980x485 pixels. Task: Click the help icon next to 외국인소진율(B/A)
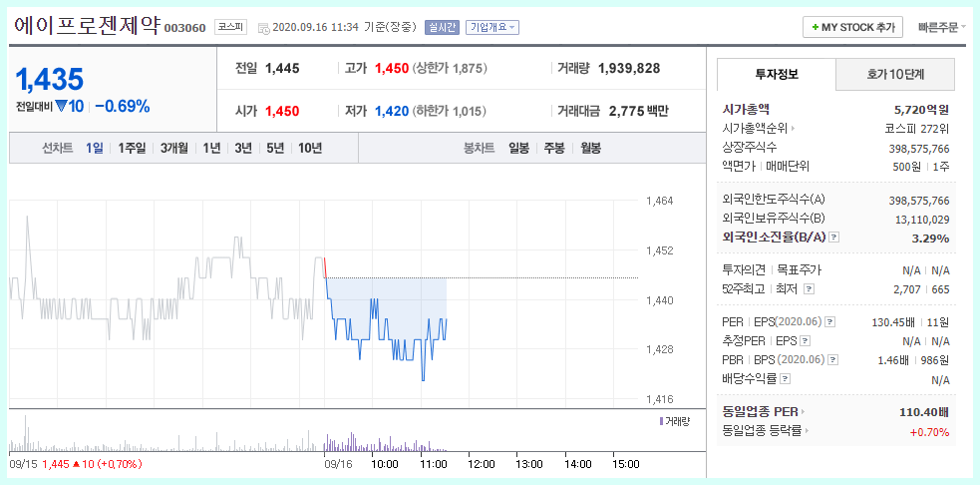coord(833,238)
